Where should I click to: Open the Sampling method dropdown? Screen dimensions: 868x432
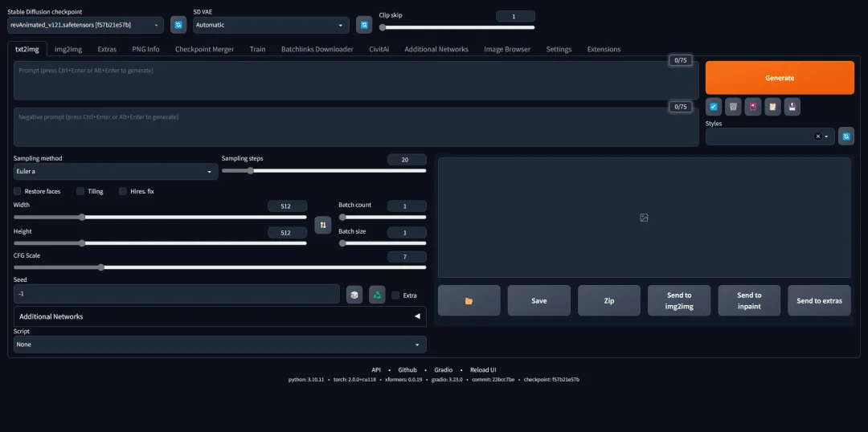click(116, 172)
